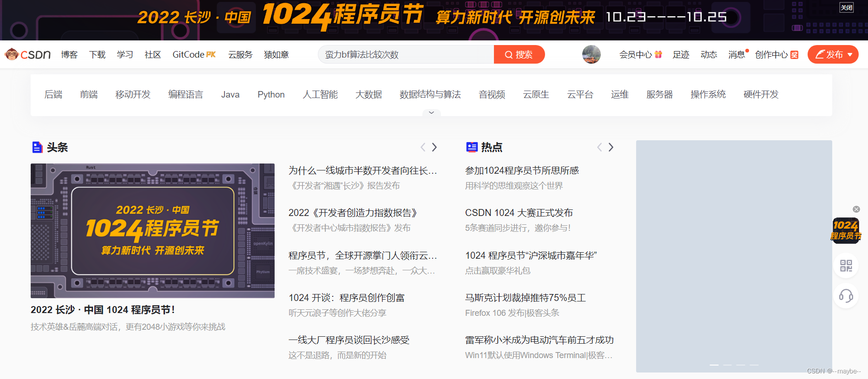Open 消息 notifications link
This screenshot has height=379, width=868.
736,54
